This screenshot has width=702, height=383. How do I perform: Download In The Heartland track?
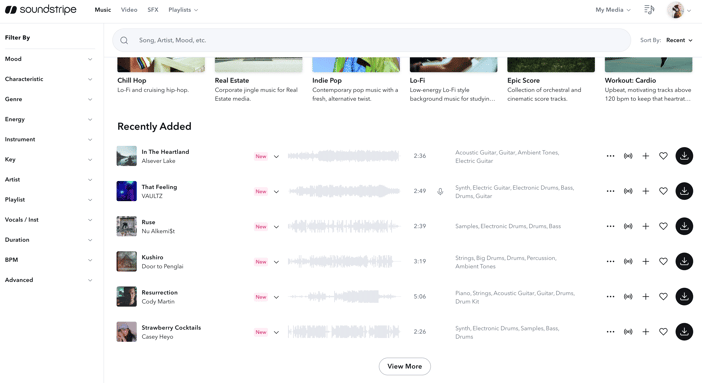click(684, 156)
